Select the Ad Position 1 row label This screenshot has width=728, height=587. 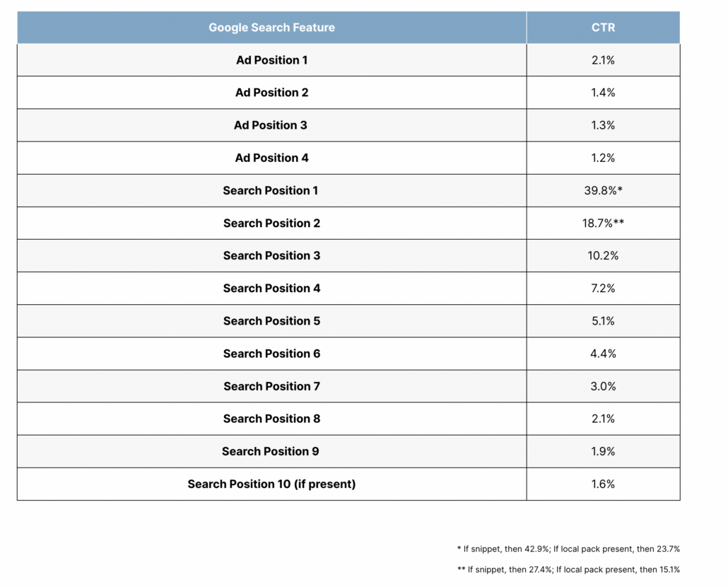tap(271, 60)
